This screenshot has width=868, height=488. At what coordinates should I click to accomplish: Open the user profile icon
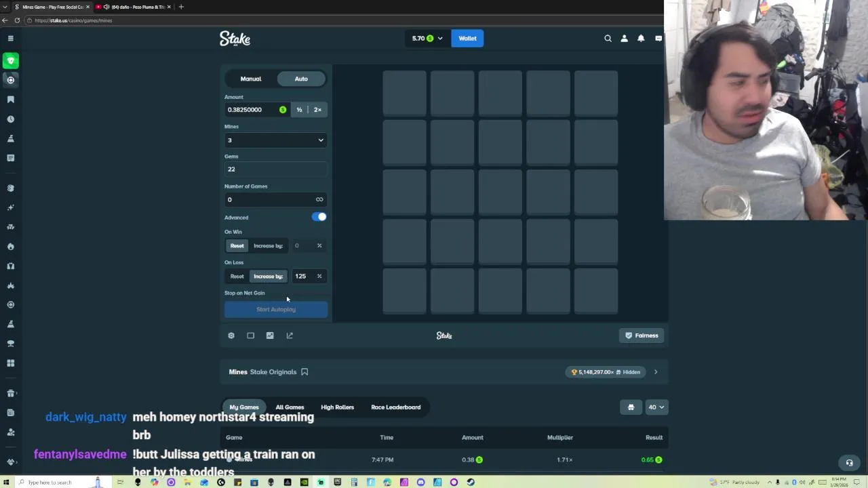tap(624, 39)
